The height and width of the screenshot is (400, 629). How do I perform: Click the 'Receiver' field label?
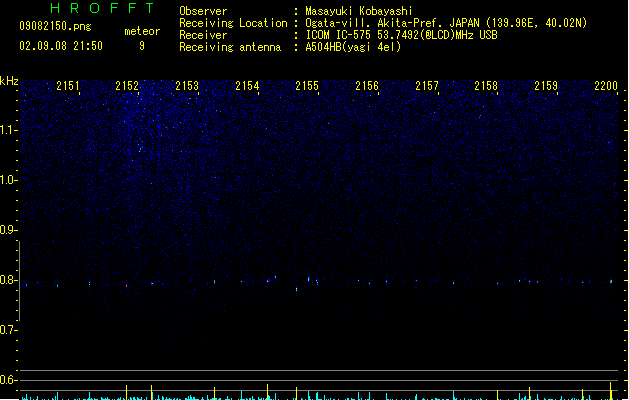203,35
